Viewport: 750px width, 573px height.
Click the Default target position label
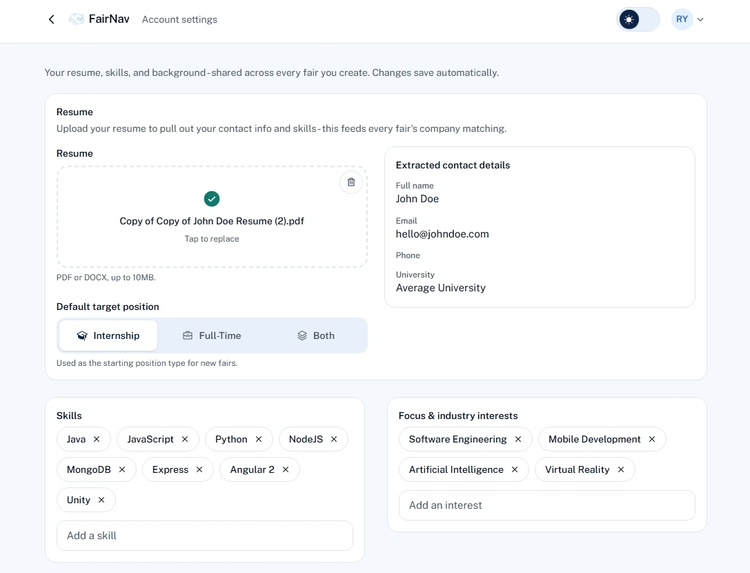coord(108,307)
